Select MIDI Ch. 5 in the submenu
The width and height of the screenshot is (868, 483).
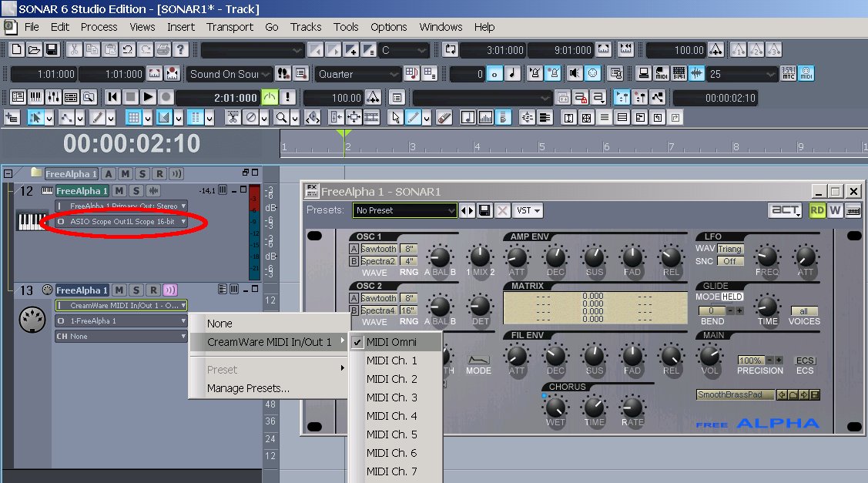click(395, 434)
